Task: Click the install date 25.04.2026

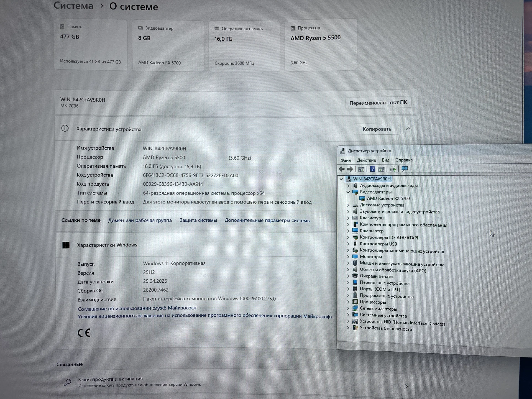Action: click(x=155, y=281)
